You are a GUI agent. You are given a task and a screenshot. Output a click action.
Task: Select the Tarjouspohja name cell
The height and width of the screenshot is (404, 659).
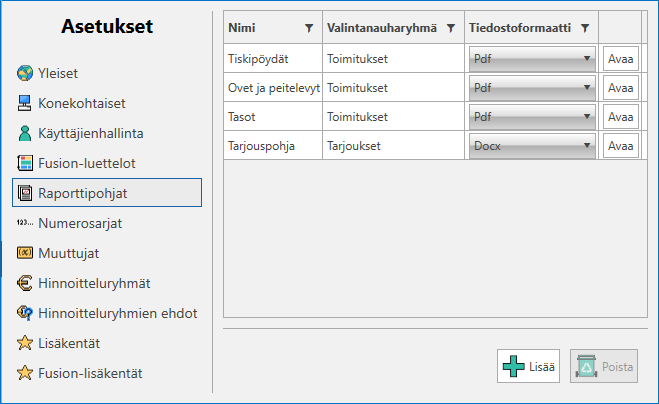point(273,146)
